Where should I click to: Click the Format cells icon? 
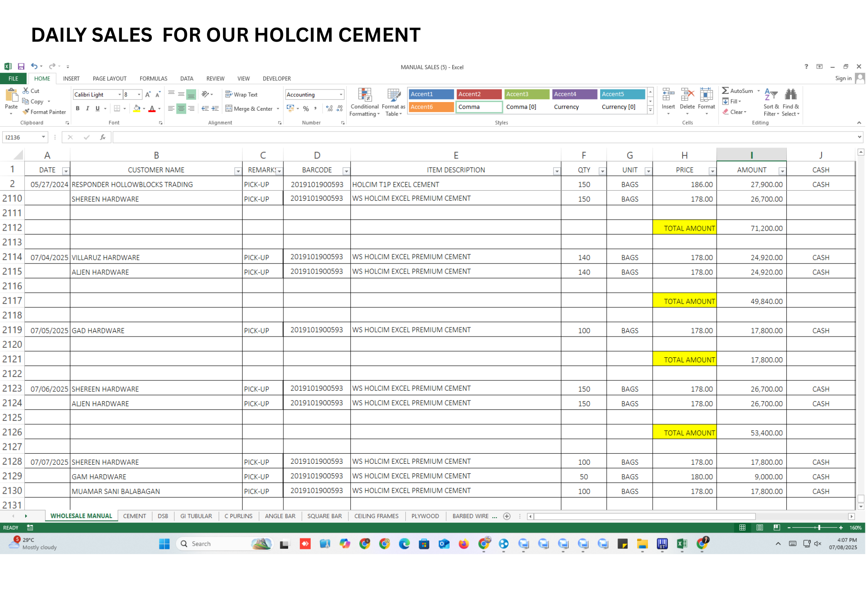(707, 95)
